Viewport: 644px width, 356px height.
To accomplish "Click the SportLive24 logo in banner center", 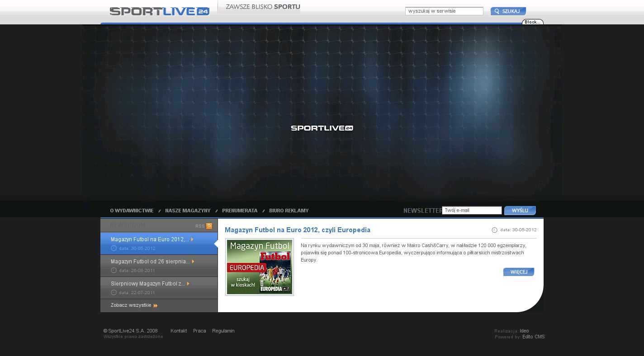I will tap(322, 128).
